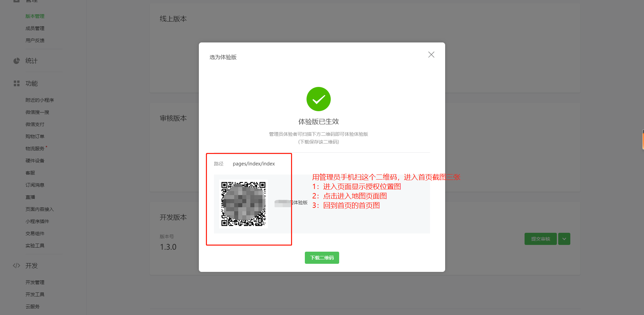The width and height of the screenshot is (644, 315).
Task: Click the 功能 grid icon
Action: (16, 83)
